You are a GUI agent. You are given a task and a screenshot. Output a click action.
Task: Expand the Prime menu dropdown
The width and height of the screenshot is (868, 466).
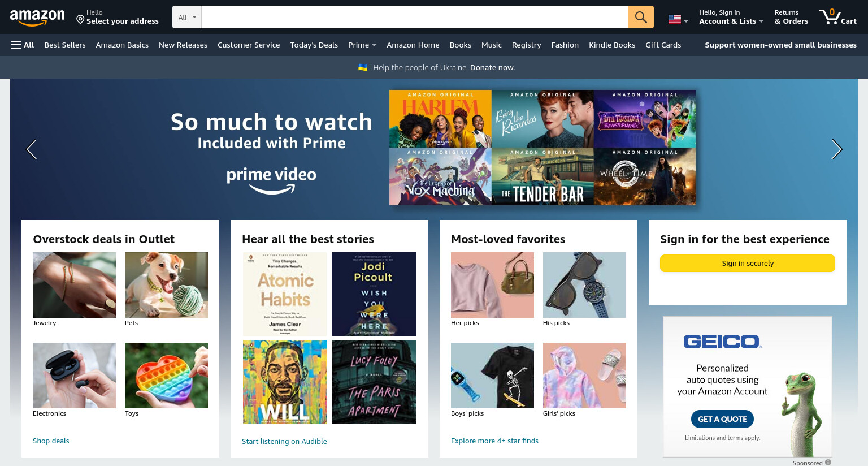tap(362, 45)
